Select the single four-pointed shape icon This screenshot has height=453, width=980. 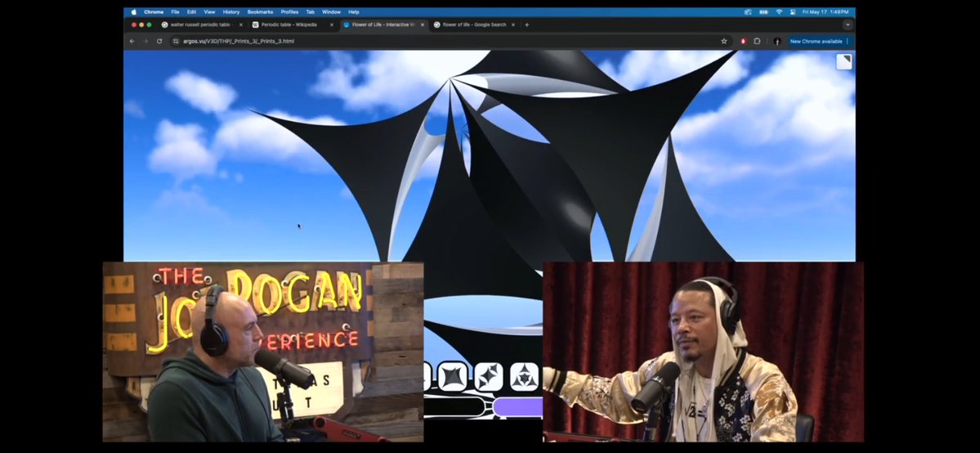coord(452,376)
